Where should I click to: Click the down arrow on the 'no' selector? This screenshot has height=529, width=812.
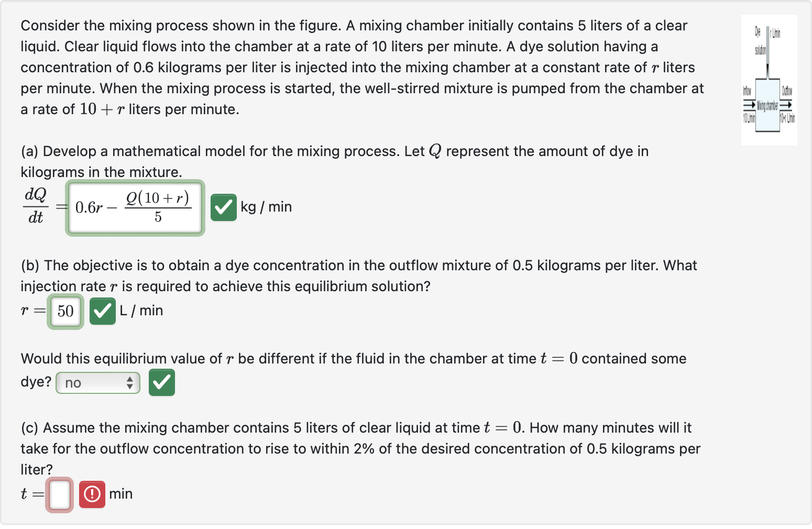point(129,385)
